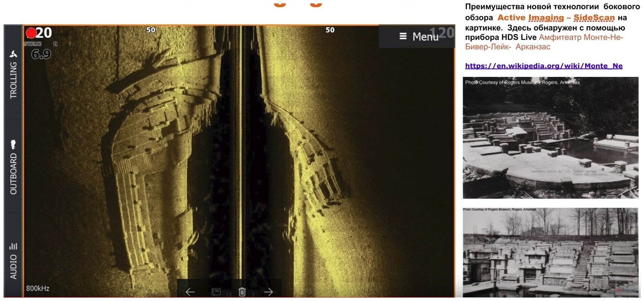
Task: Click the left-side 50 range marker
Action: click(x=151, y=30)
